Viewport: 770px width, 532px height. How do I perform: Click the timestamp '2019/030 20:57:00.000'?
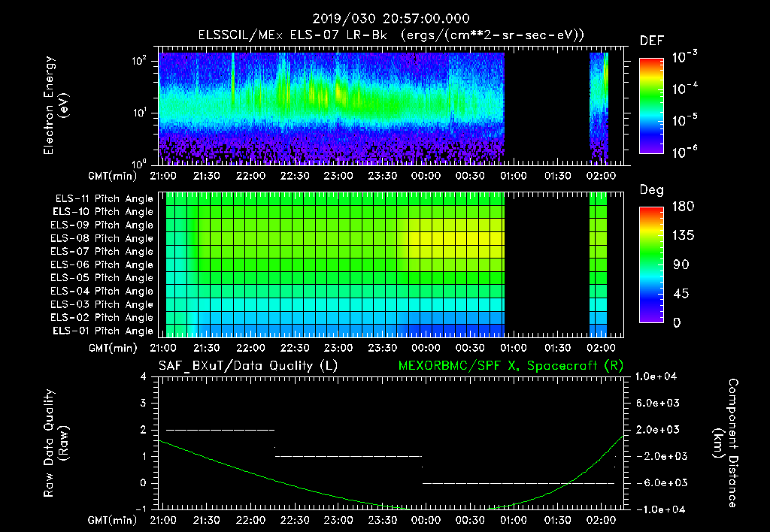click(x=391, y=19)
